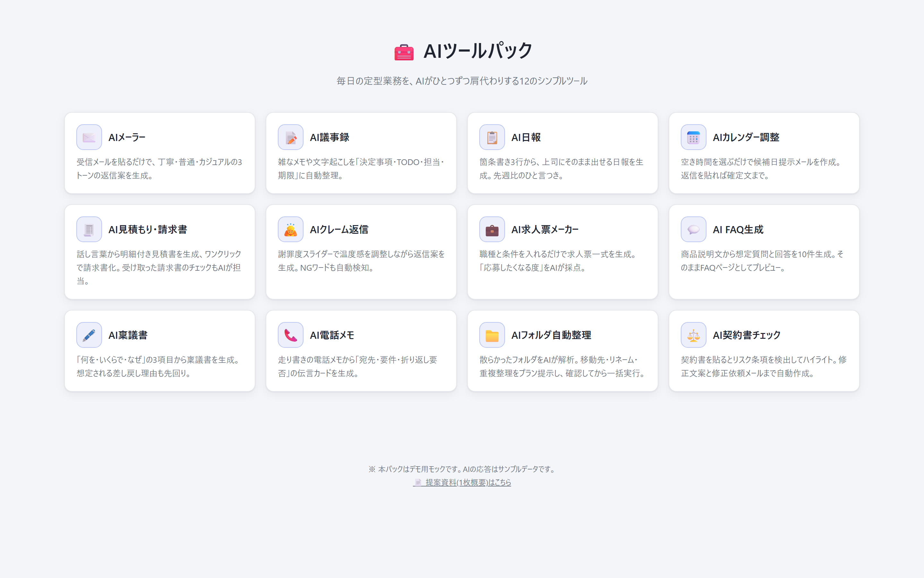Click description starting 走り書きの電話メモから
Image resolution: width=924 pixels, height=578 pixels.
coord(357,366)
